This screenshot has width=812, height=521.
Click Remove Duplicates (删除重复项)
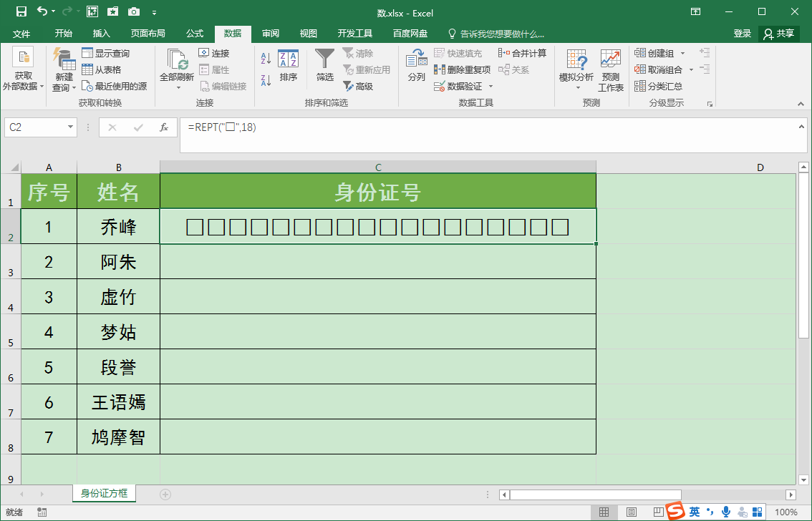point(463,70)
